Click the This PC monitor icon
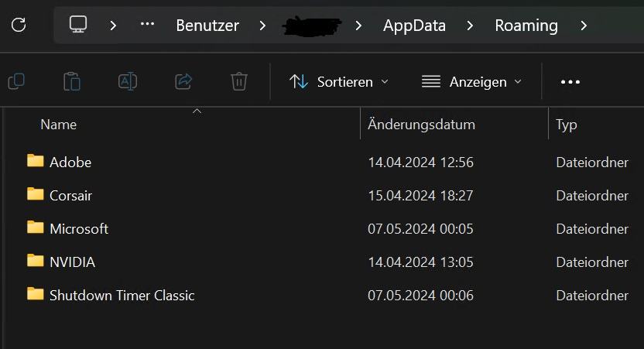This screenshot has width=644, height=349. [x=77, y=25]
